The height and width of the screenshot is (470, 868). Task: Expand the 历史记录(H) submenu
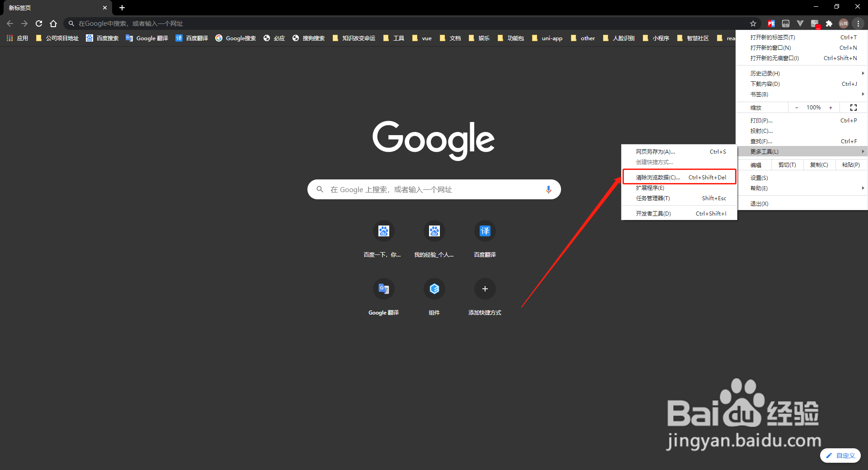802,73
